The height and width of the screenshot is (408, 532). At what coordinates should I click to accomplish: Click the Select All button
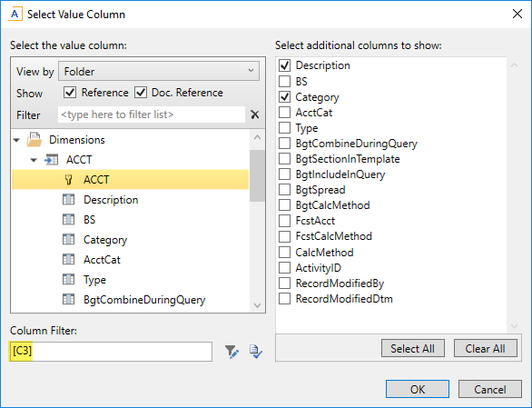pyautogui.click(x=413, y=348)
